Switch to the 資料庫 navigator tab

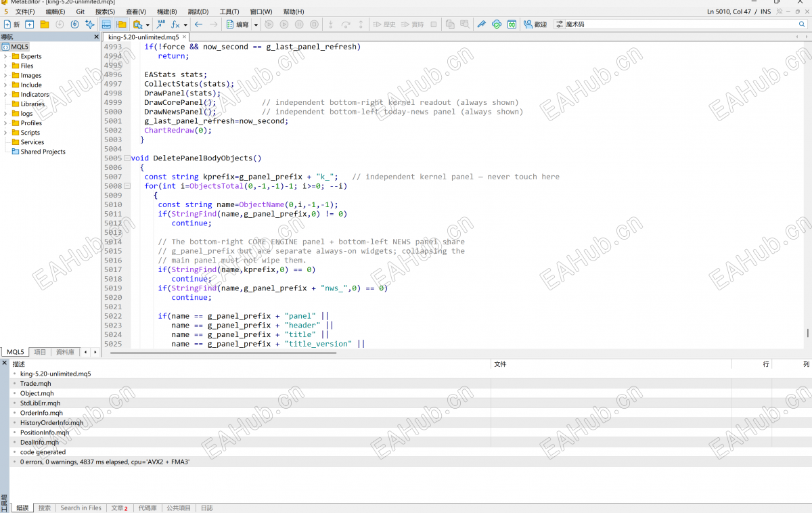[x=65, y=352]
